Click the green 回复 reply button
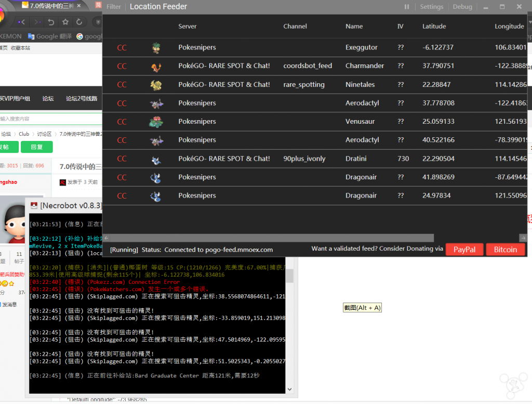 point(37,147)
